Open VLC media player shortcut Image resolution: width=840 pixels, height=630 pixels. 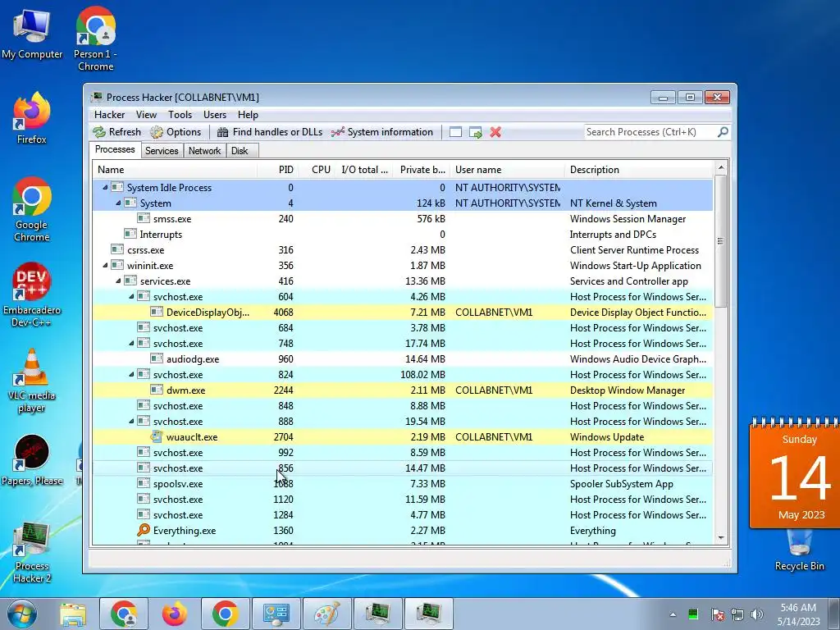pos(32,381)
